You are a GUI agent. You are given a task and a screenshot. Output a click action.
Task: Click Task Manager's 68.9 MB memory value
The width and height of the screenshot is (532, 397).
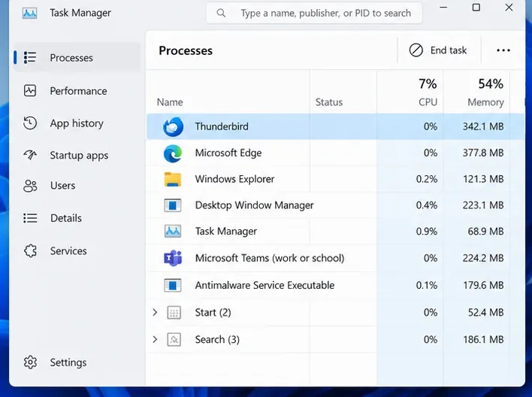click(x=485, y=232)
